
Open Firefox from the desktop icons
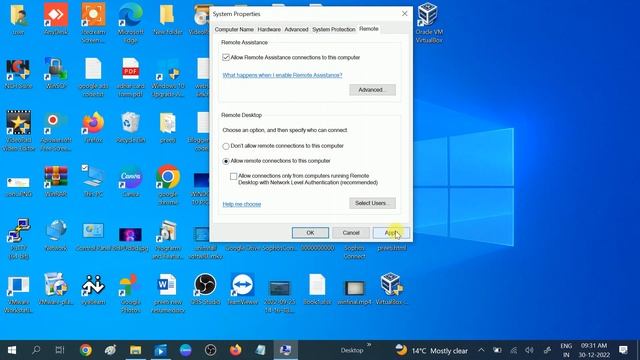tap(93, 127)
